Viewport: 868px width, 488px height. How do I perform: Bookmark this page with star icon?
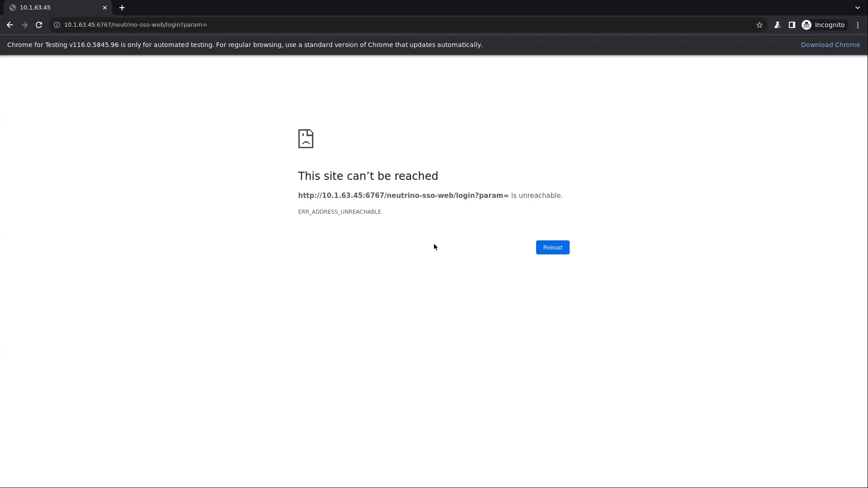[759, 25]
